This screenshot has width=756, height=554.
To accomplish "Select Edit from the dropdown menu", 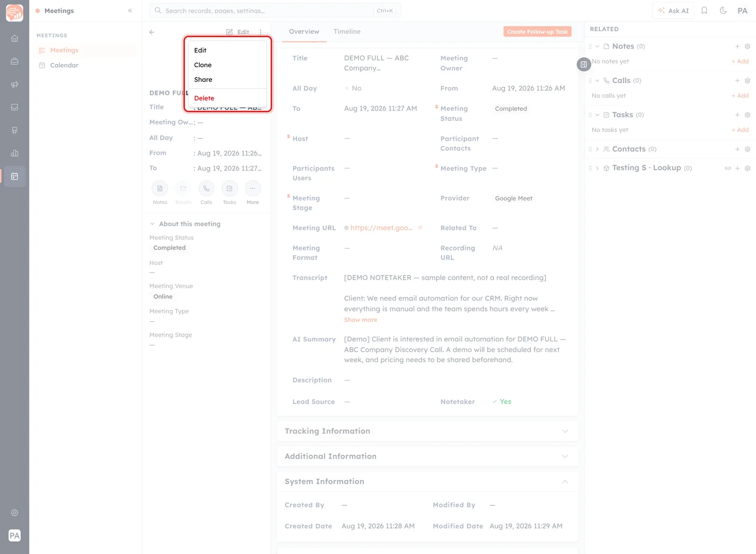I will [227, 50].
